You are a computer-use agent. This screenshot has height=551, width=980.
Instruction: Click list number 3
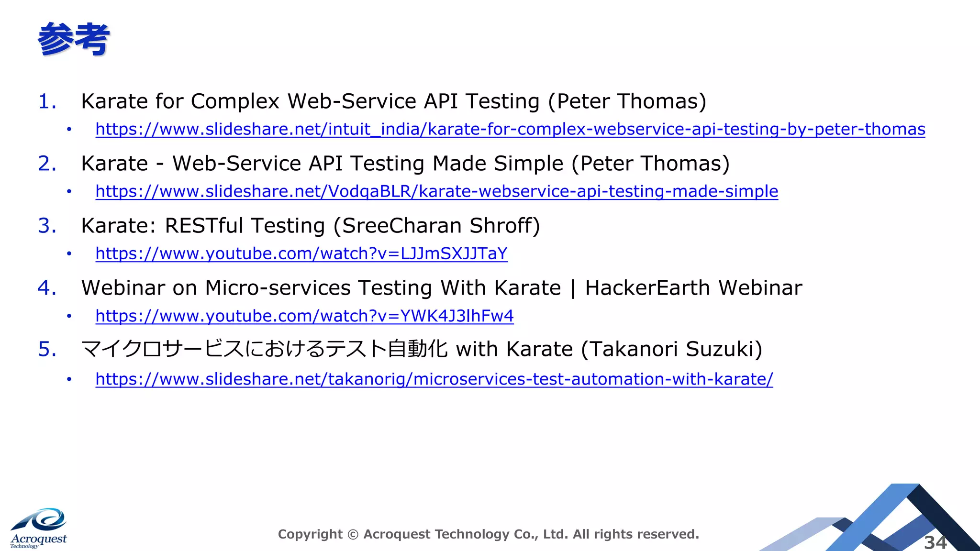(x=47, y=226)
